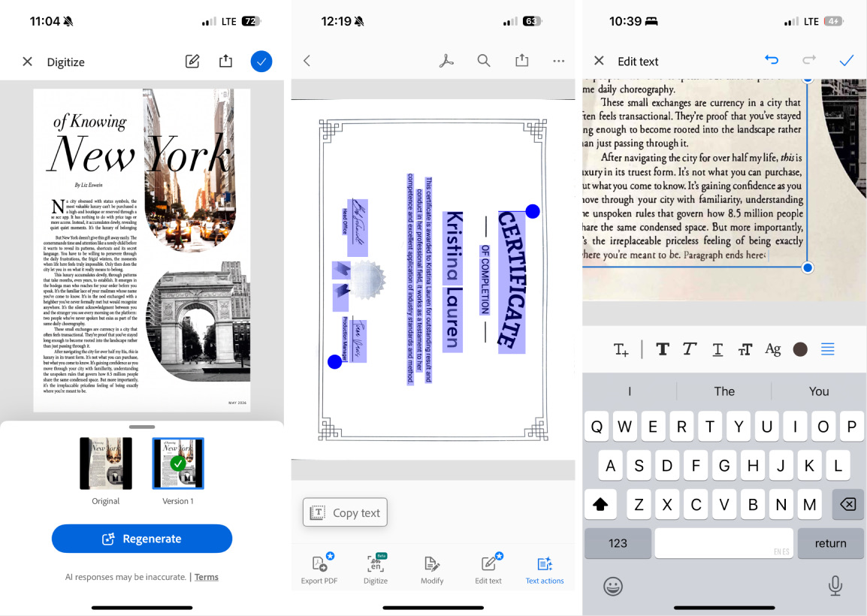
Task: Select the Version 1 thumbnail
Action: (x=178, y=464)
